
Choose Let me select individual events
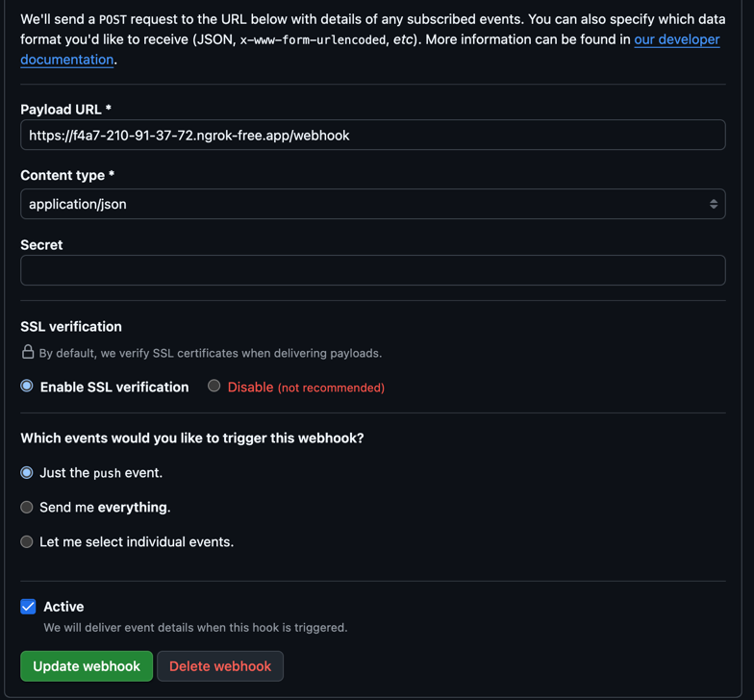coord(27,542)
